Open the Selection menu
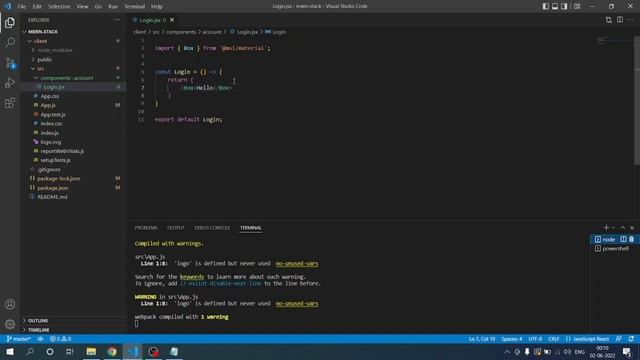This screenshot has width=640, height=360. (x=59, y=6)
